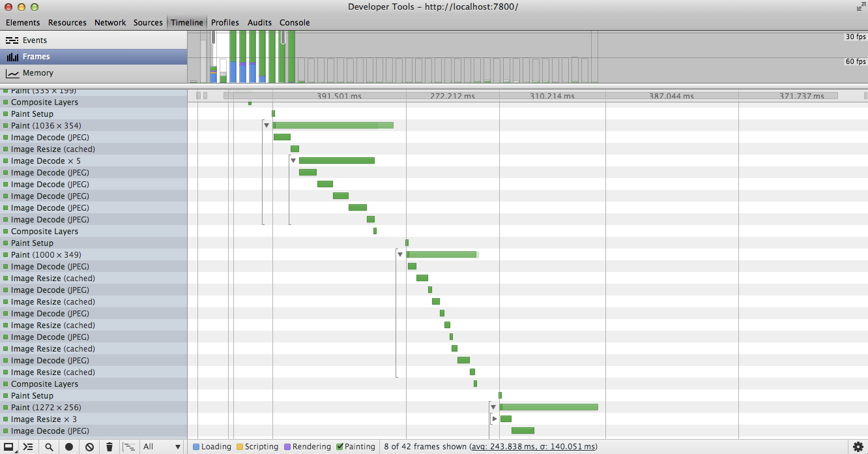Image resolution: width=868 pixels, height=454 pixels.
Task: Click the clear recording (circle-slash) icon
Action: tap(89, 447)
